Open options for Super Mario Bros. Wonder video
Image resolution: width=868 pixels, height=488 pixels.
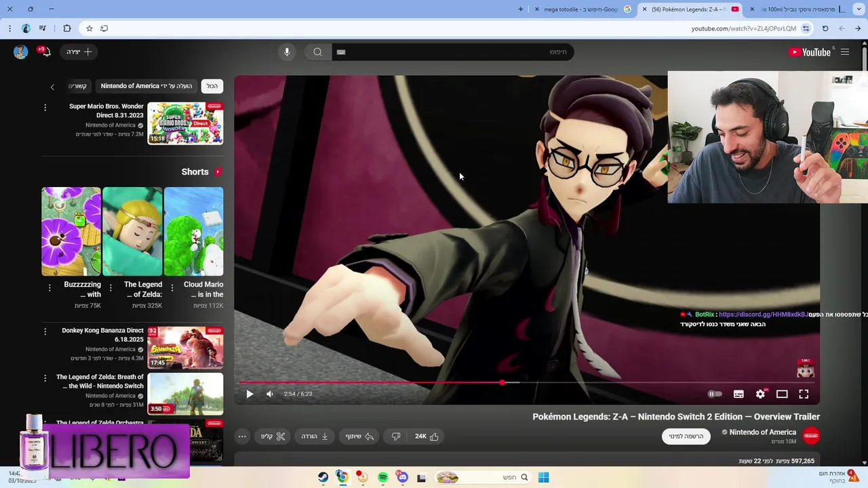(x=45, y=108)
